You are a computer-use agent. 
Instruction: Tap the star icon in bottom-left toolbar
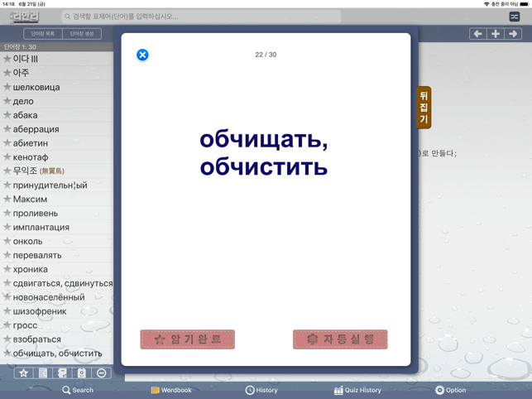click(23, 373)
